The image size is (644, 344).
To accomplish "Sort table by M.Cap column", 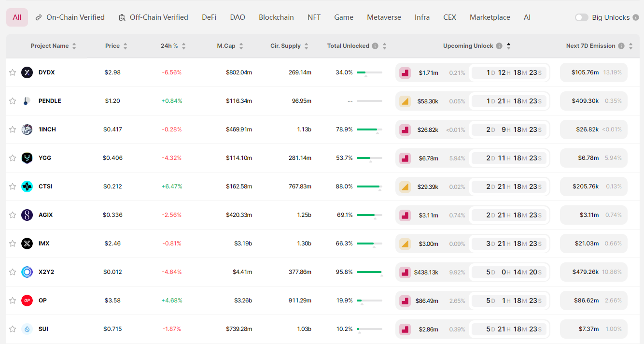I will 230,46.
